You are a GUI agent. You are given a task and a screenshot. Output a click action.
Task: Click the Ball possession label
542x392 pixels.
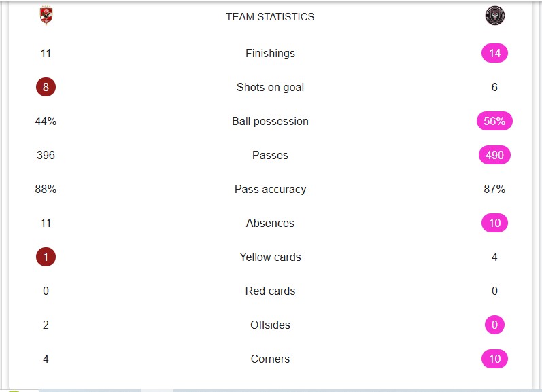pos(270,121)
